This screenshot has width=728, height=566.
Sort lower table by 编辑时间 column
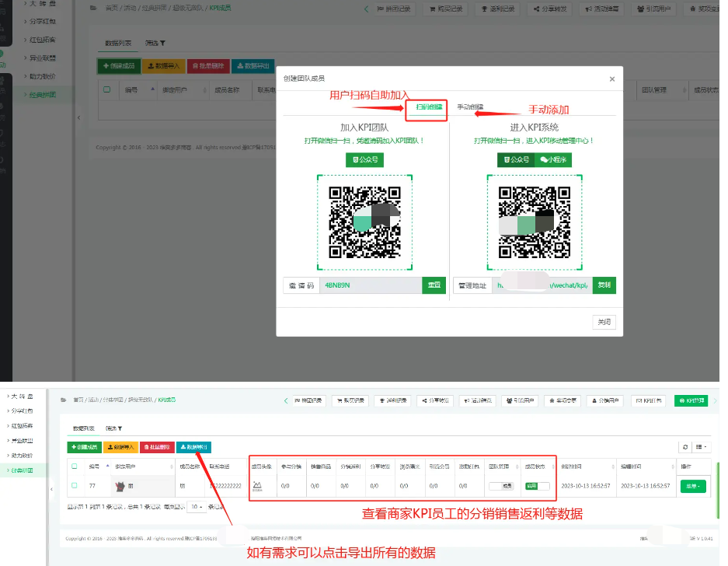click(x=647, y=466)
